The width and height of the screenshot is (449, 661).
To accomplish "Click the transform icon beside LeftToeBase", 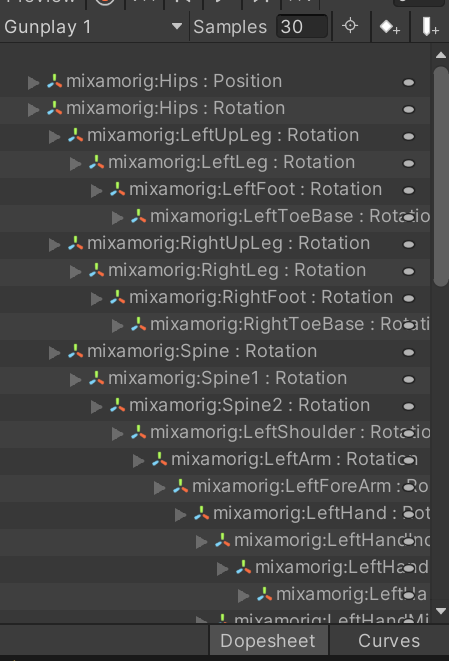I will 138,216.
